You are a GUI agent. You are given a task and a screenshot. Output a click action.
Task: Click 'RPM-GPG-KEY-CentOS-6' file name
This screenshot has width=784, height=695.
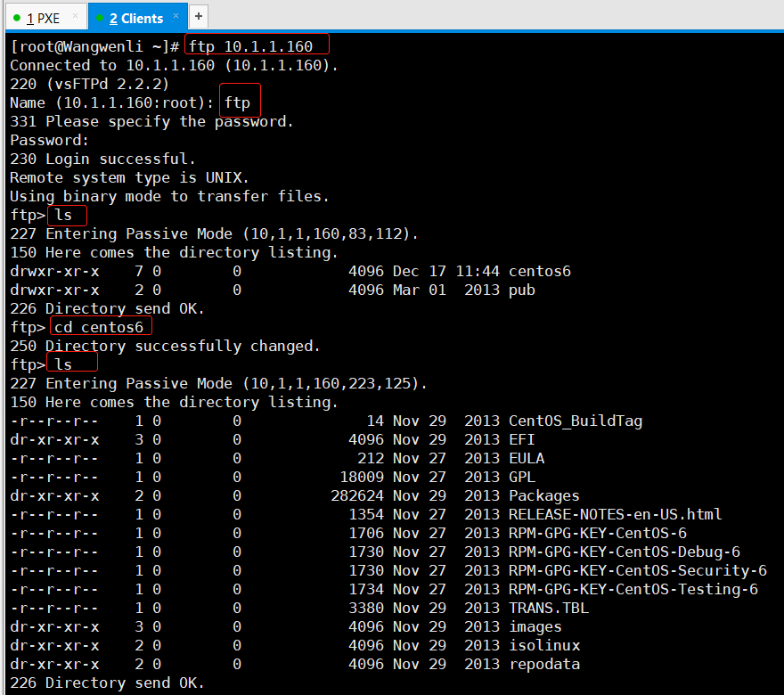coord(598,534)
